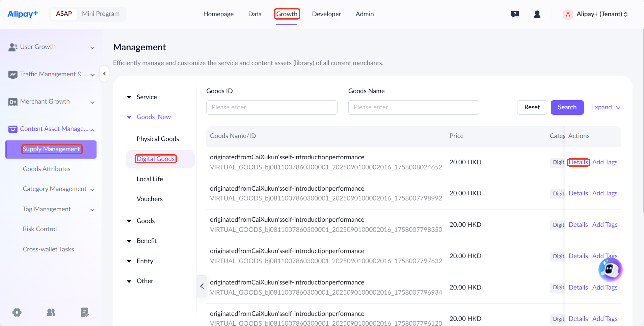644x326 pixels.
Task: Click the Search button
Action: tap(567, 107)
